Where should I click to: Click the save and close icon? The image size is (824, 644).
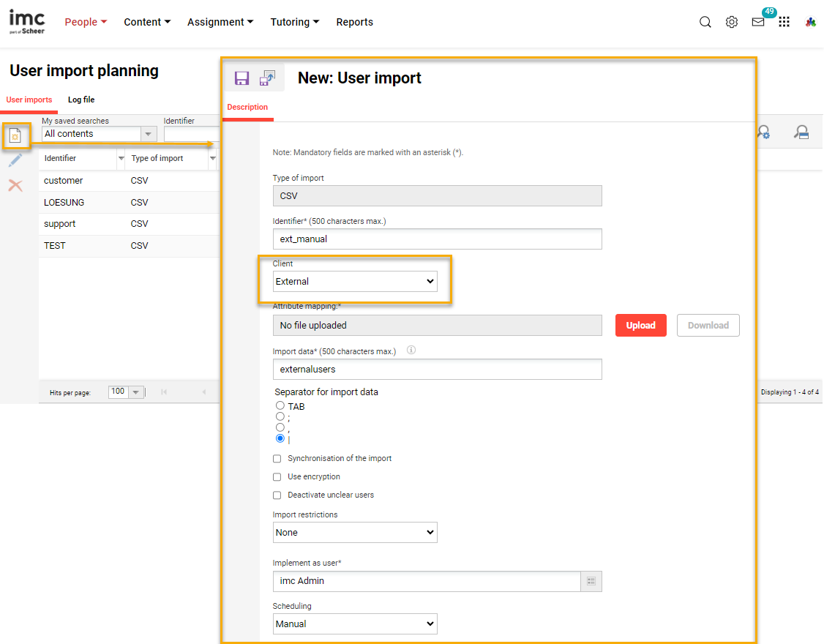tap(267, 78)
